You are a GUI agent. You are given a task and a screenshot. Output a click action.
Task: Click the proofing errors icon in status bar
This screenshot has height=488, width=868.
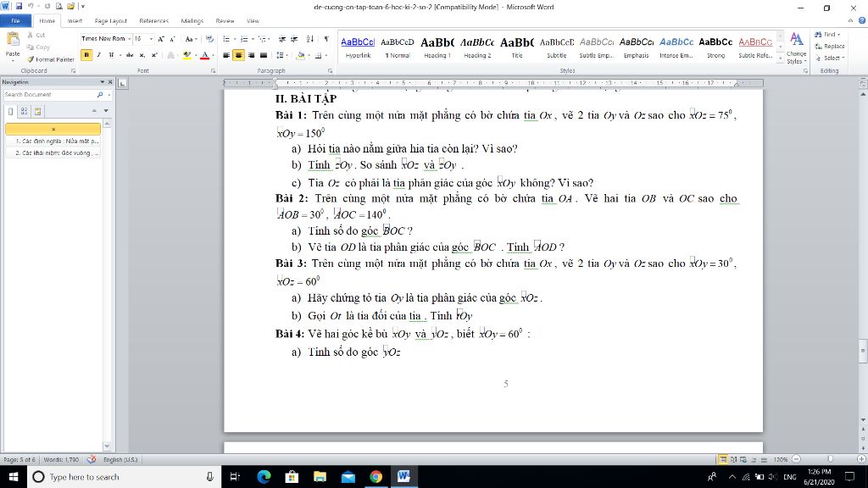pyautogui.click(x=92, y=459)
